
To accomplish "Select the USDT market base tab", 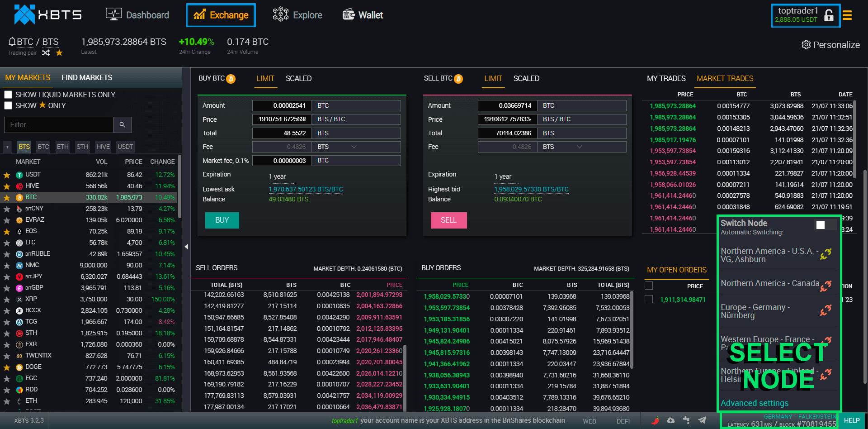I will [125, 147].
